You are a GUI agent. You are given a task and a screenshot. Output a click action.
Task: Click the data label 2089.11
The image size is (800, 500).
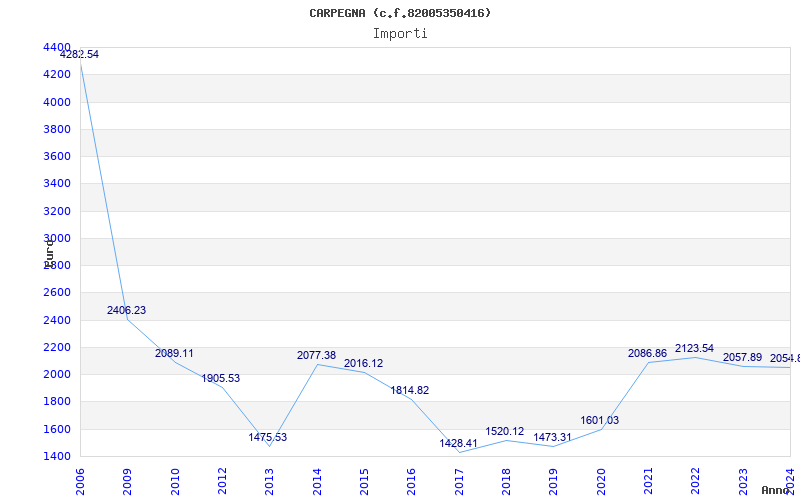tap(174, 353)
